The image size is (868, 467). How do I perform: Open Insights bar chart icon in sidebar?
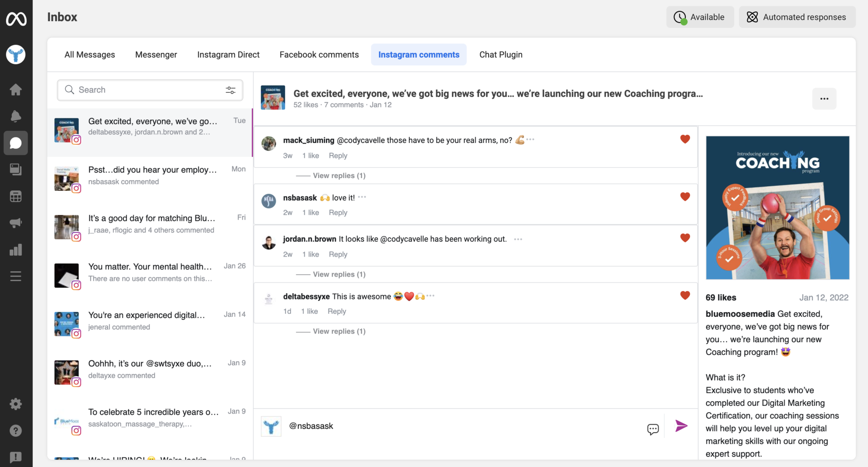tap(16, 250)
